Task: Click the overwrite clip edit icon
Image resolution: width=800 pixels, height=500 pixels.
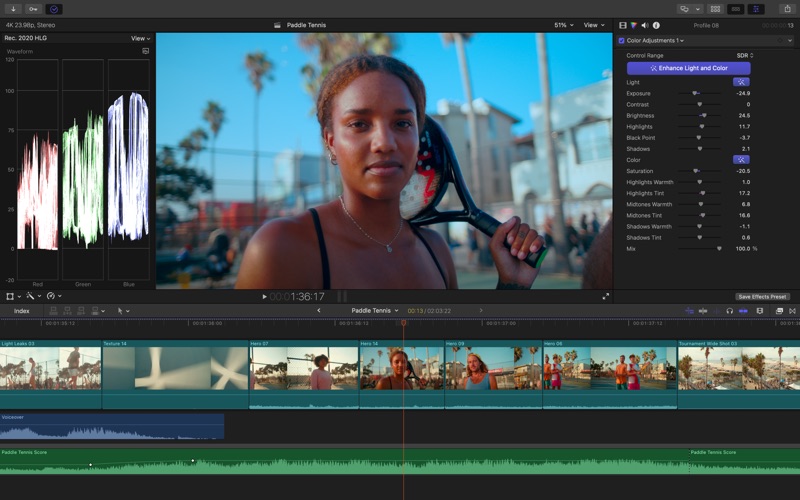Action: pyautogui.click(x=95, y=311)
